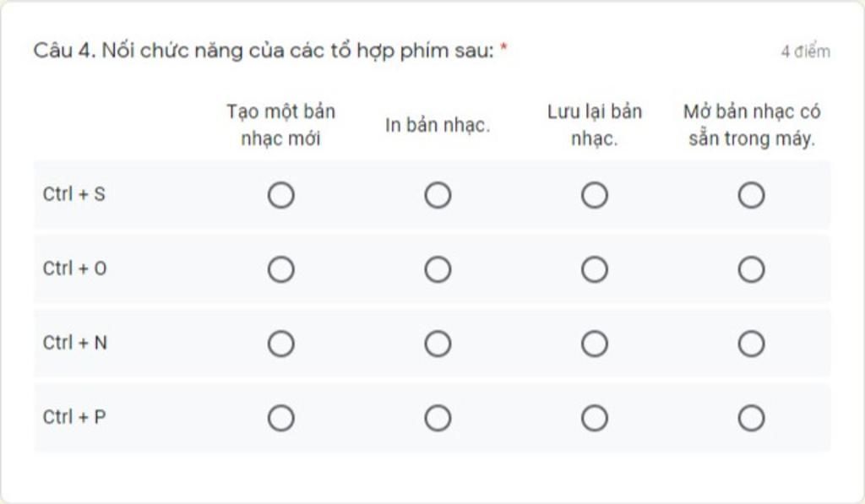Select 'In bản nhạc' for Ctrl + O
The height and width of the screenshot is (504, 865).
[438, 269]
